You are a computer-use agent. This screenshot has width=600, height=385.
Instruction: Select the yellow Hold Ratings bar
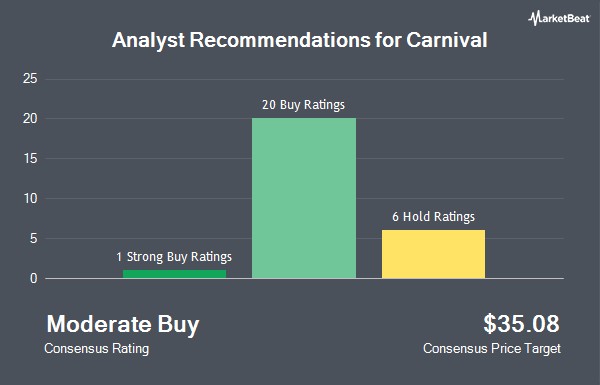[x=433, y=254]
